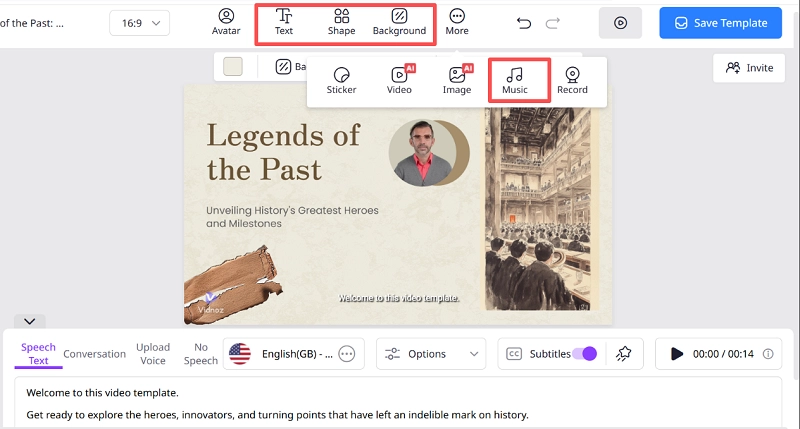Click into the speech script text box
Viewport: 800px width, 429px height.
(398, 402)
